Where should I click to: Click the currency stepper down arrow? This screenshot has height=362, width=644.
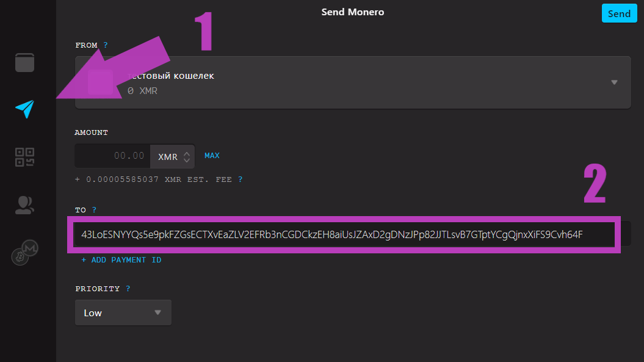pyautogui.click(x=186, y=160)
